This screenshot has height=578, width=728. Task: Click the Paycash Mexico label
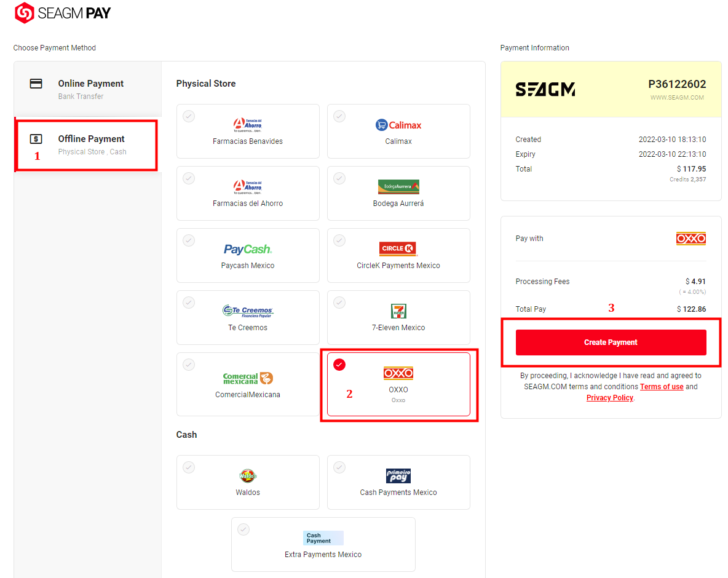point(247,266)
